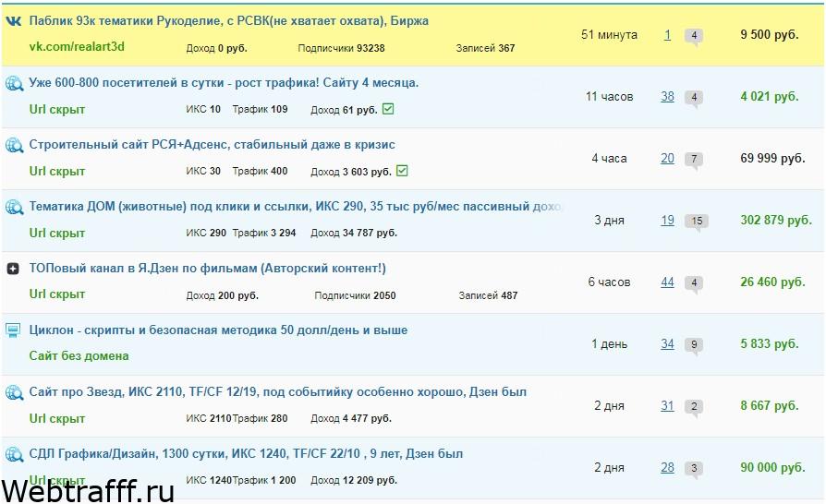Open ТОПовый канал в Я.Дзен listing
The height and width of the screenshot is (504, 826).
click(207, 269)
